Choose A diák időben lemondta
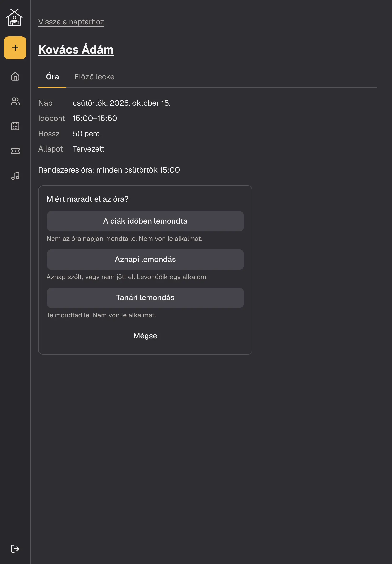 point(145,221)
